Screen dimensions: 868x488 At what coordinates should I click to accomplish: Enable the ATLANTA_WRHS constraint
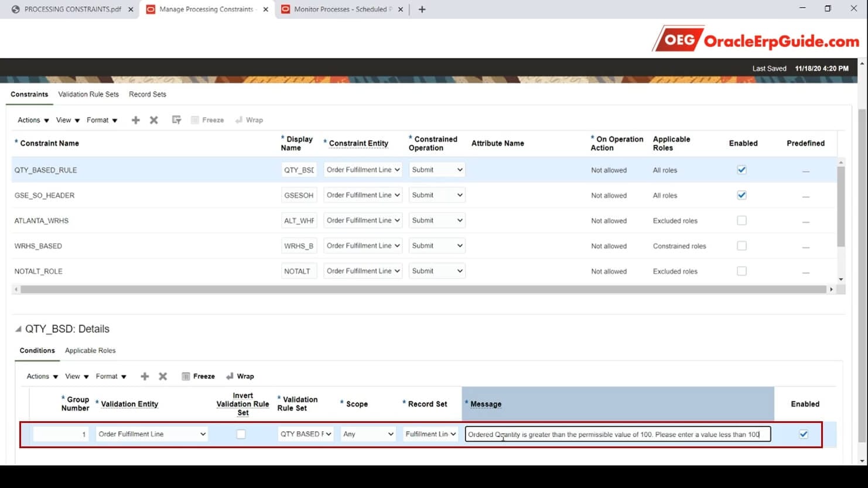[741, 220]
